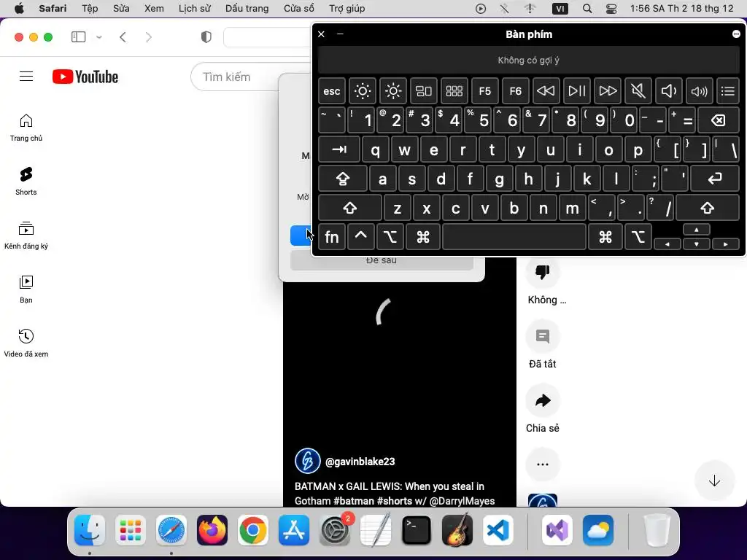Open Video đã xem history

point(26,343)
